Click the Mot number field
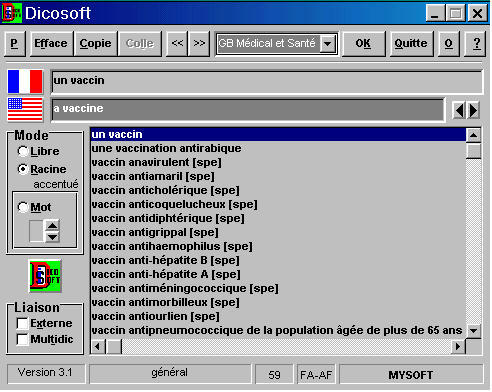The width and height of the screenshot is (492, 392). (x=37, y=231)
